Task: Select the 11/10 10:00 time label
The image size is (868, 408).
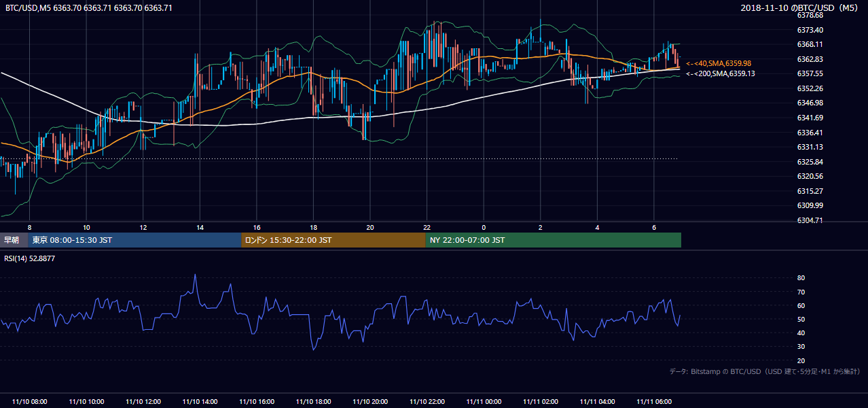Action: (86, 402)
